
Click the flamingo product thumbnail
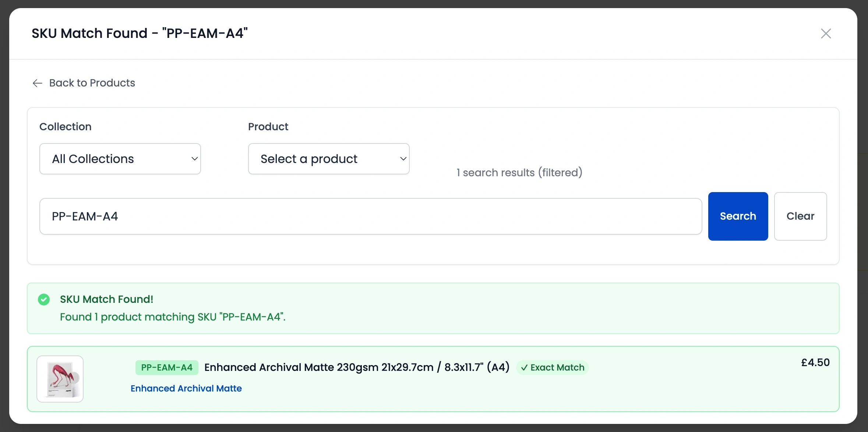[60, 379]
